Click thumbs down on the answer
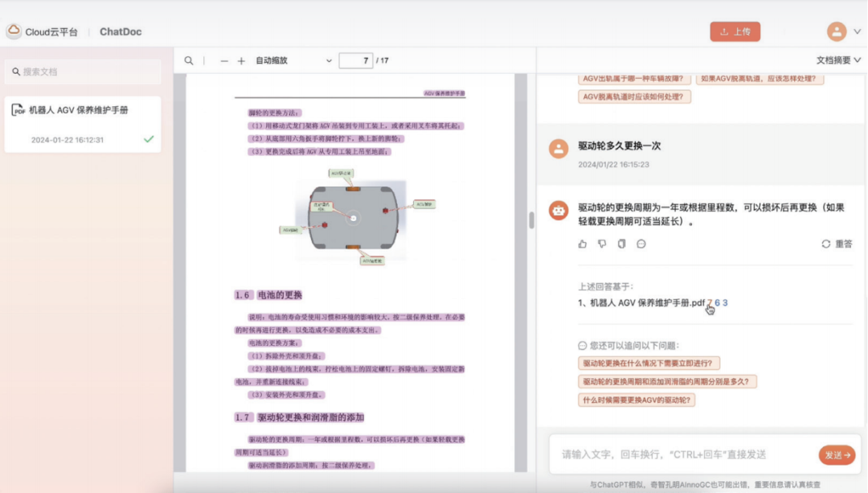The height and width of the screenshot is (493, 868). coord(602,244)
